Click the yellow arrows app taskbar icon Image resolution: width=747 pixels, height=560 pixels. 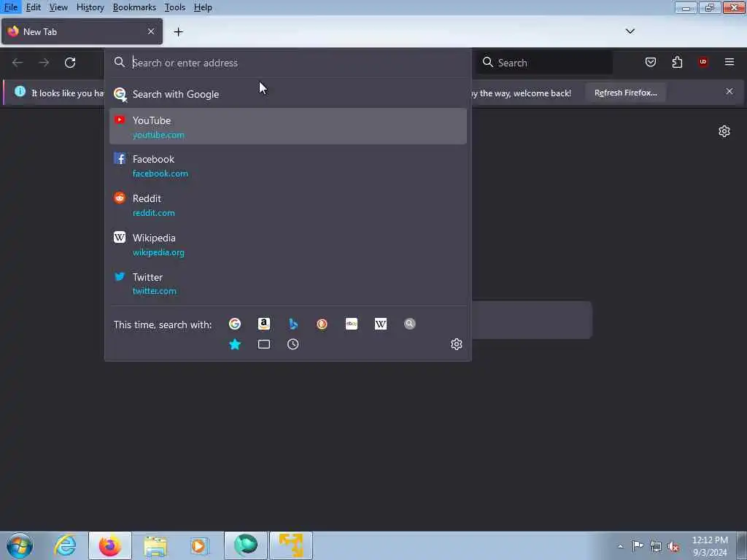point(291,545)
